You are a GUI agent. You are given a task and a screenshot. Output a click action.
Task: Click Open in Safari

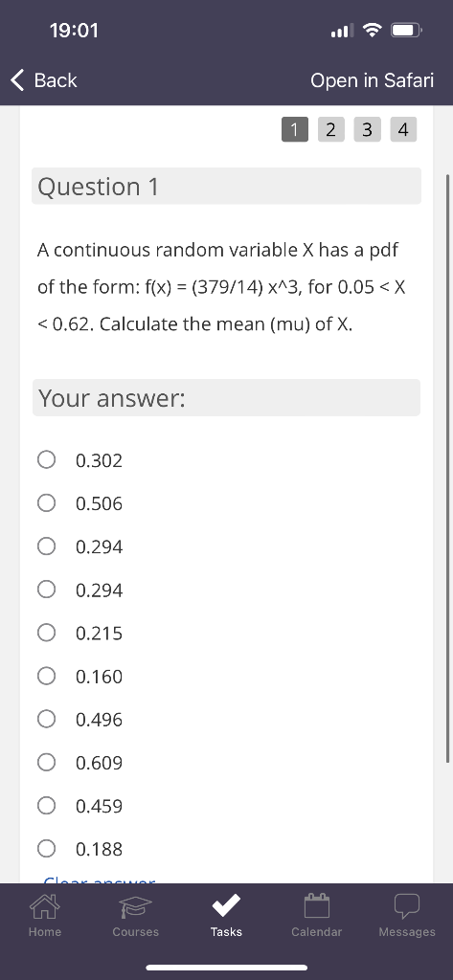pos(372,80)
